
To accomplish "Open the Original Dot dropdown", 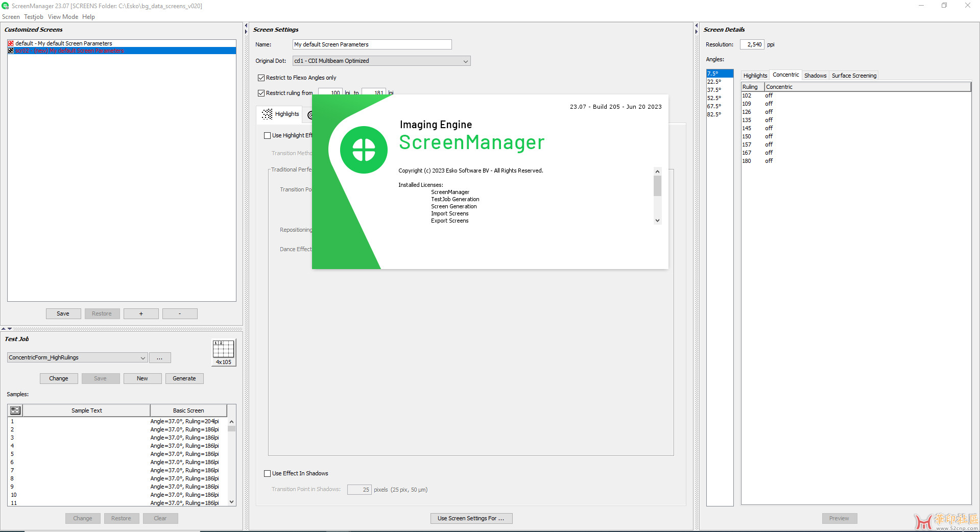I will tap(381, 61).
